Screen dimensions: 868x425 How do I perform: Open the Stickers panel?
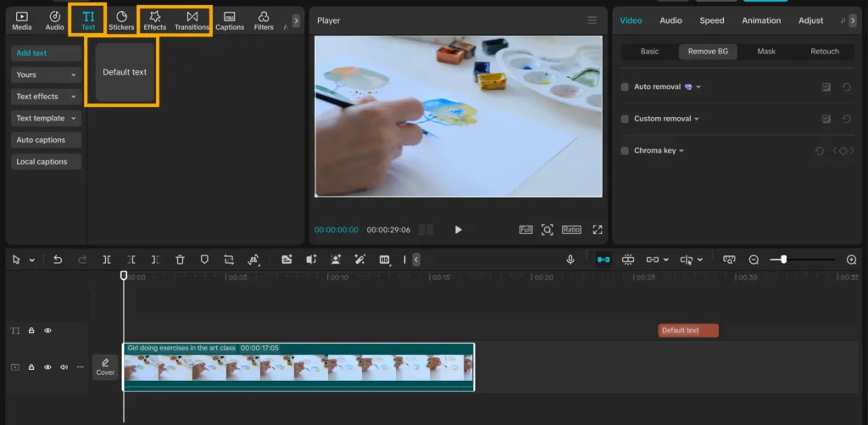(x=121, y=20)
